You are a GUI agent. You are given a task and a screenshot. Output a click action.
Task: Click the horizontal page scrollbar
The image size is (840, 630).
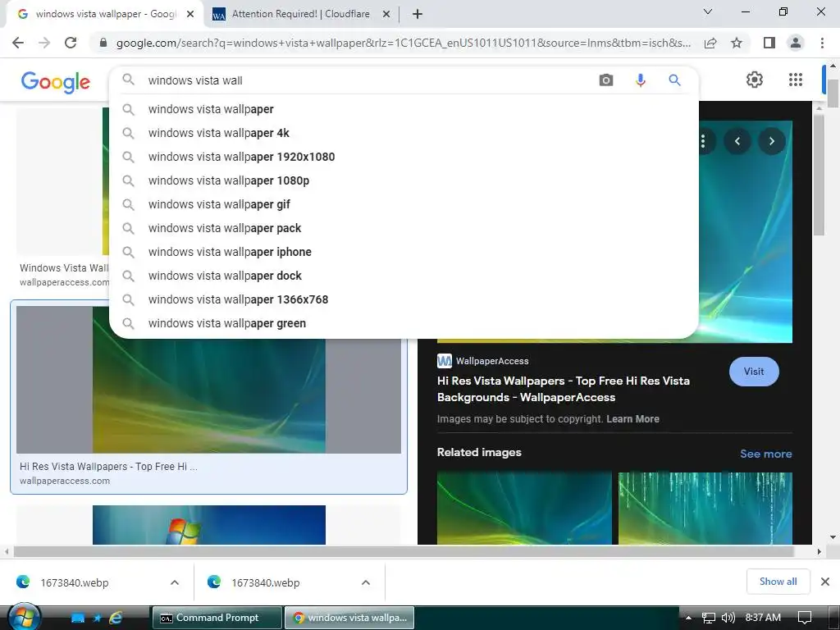point(404,551)
